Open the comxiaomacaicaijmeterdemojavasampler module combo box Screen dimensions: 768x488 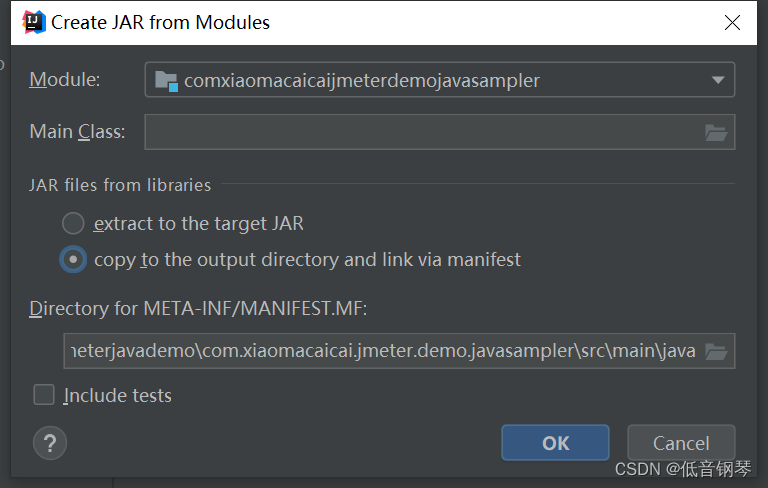440,79
